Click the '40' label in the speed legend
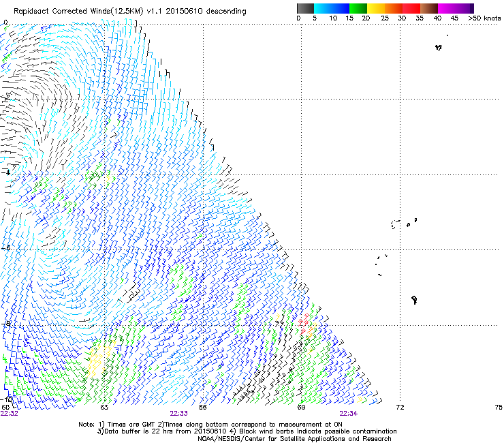 pos(437,18)
